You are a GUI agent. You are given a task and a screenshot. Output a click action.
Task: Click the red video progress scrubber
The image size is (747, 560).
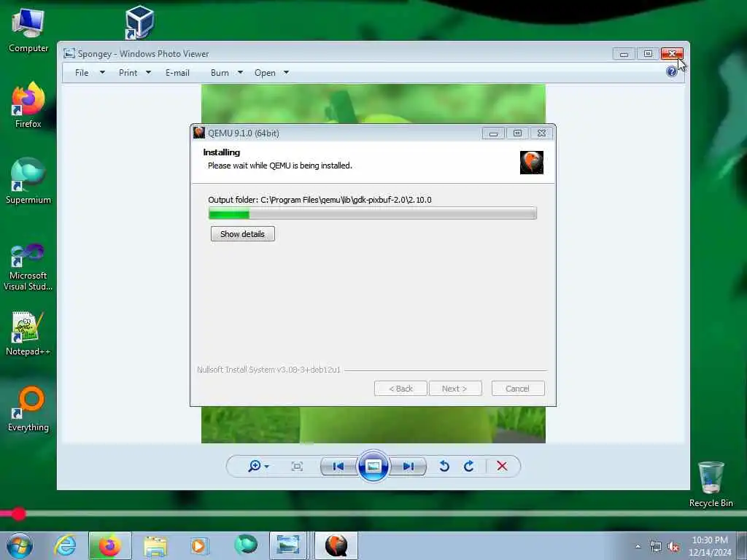pos(18,513)
